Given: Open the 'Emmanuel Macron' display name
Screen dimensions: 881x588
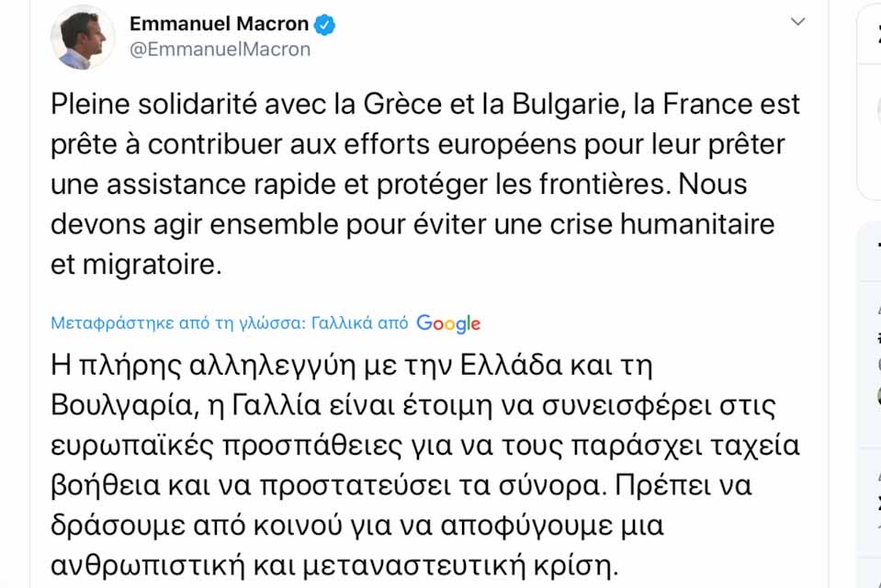Looking at the screenshot, I should pos(219,24).
